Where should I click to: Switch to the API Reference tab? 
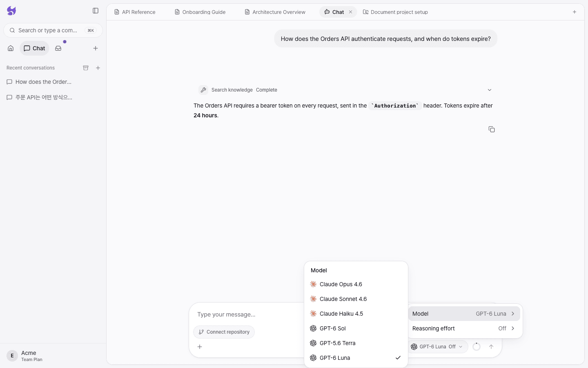click(x=135, y=12)
